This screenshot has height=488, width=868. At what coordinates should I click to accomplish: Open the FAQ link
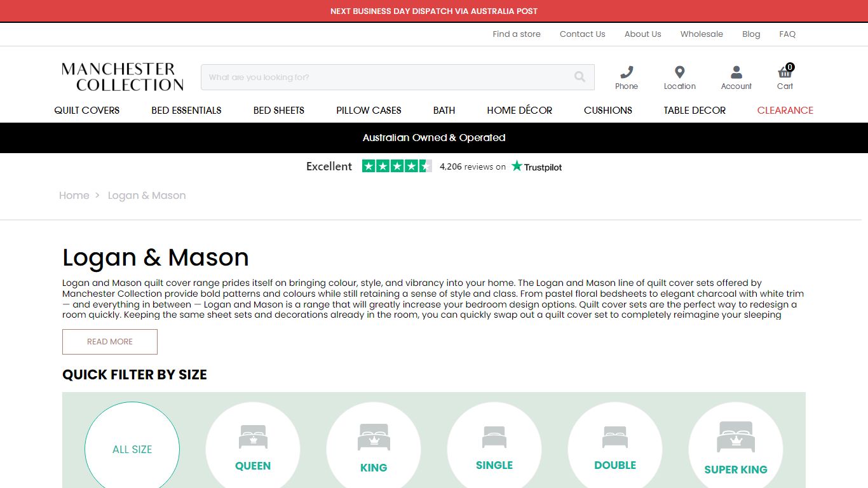click(x=787, y=34)
